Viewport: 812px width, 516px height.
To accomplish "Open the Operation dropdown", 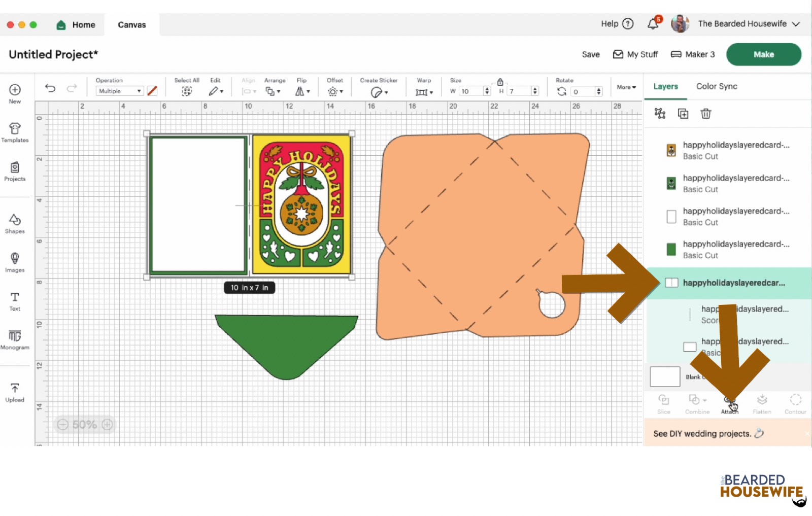I will click(x=120, y=91).
